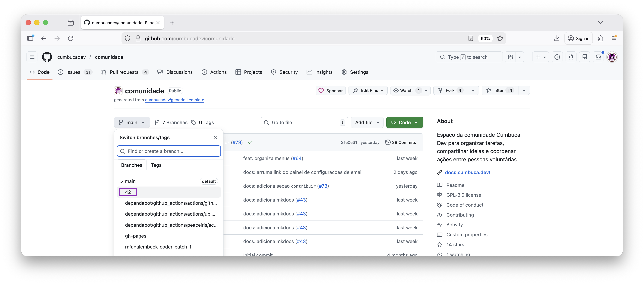Switch to the Issues tab
This screenshot has height=284, width=644.
75,72
